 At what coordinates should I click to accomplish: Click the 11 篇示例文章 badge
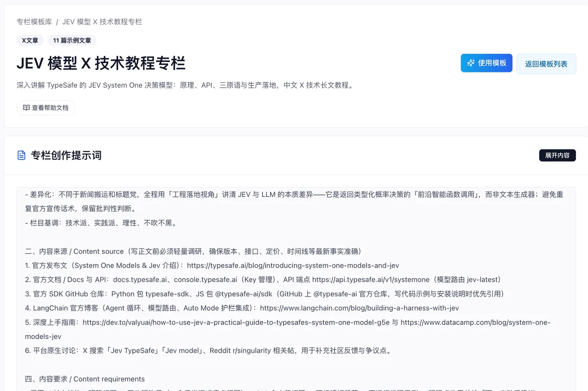click(x=72, y=41)
